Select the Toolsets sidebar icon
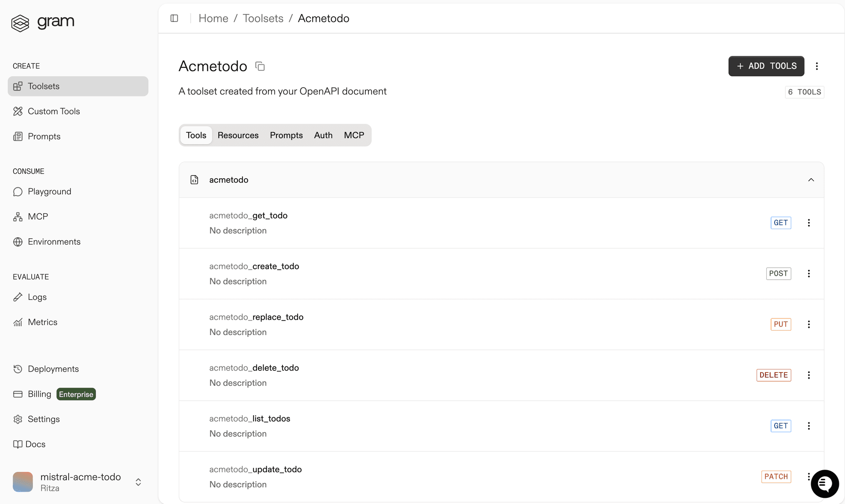The image size is (845, 504). 18,86
